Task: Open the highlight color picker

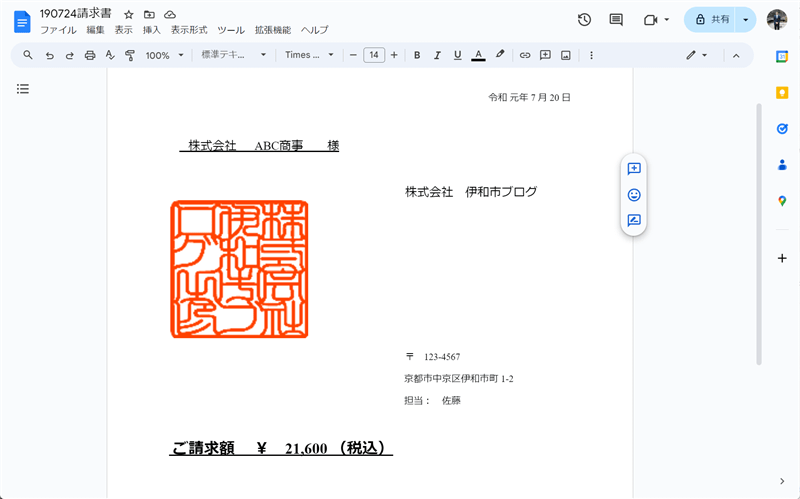Action: click(x=499, y=55)
